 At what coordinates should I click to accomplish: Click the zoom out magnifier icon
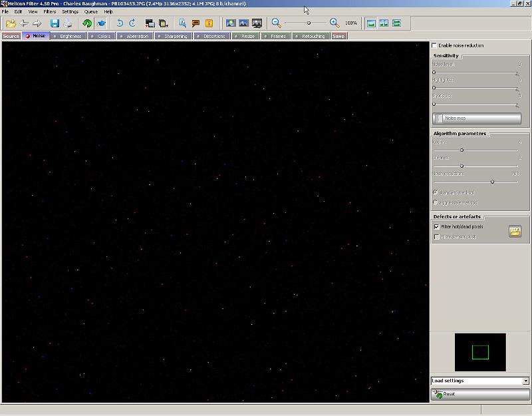coord(277,23)
